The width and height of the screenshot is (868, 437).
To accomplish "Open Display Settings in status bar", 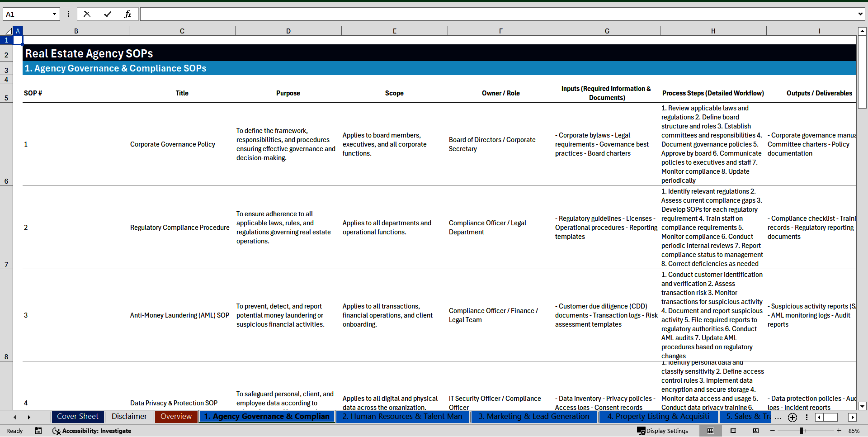I will [663, 431].
